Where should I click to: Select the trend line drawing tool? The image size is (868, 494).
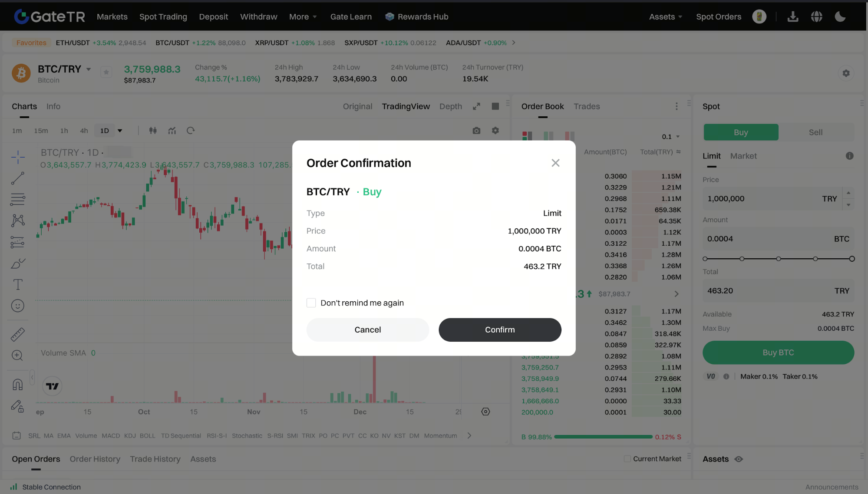[x=18, y=178]
